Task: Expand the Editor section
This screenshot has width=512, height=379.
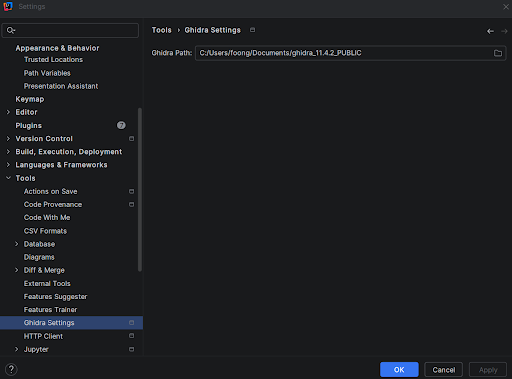Action: point(8,112)
